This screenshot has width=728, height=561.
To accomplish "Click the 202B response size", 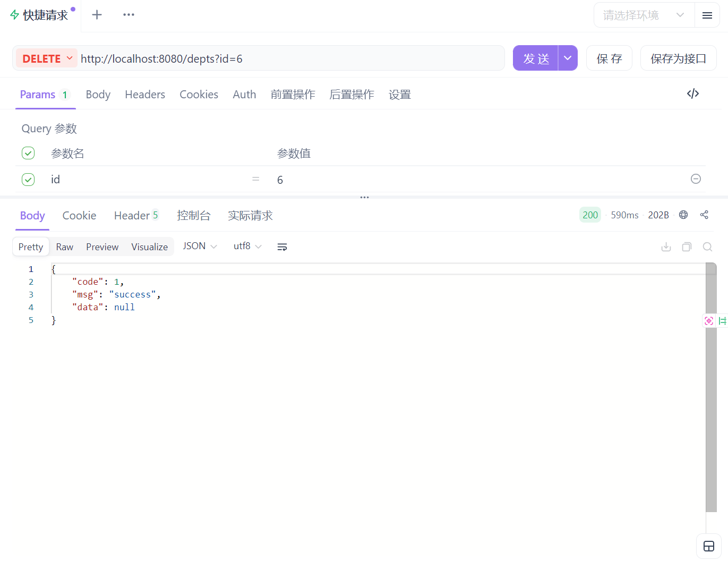I will [658, 215].
